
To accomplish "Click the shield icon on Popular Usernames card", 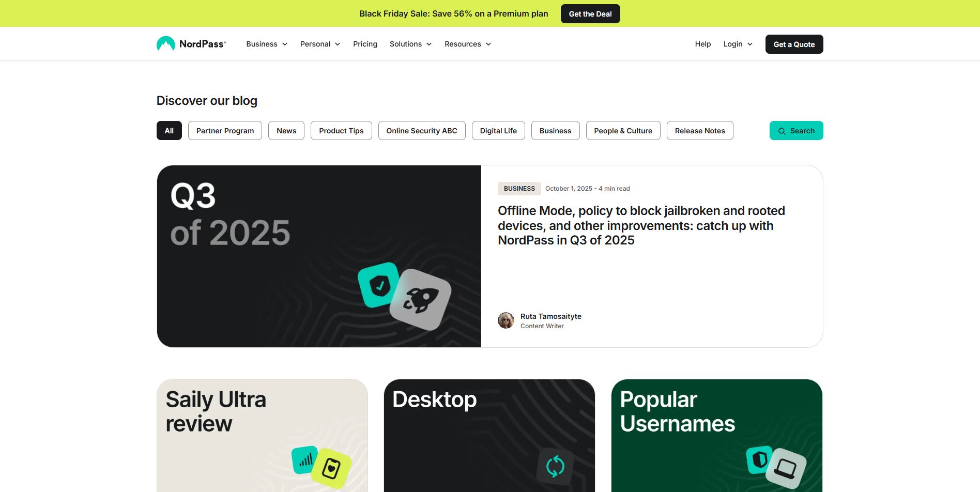I will pyautogui.click(x=759, y=459).
